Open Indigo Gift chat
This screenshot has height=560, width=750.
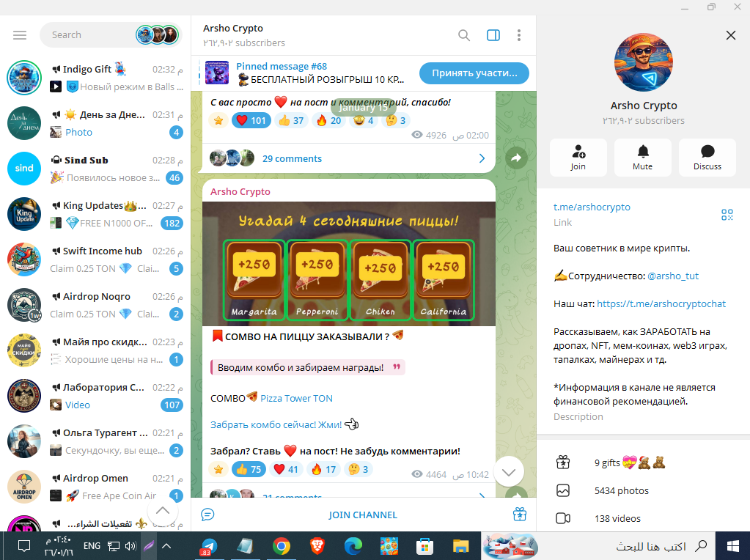(95, 78)
